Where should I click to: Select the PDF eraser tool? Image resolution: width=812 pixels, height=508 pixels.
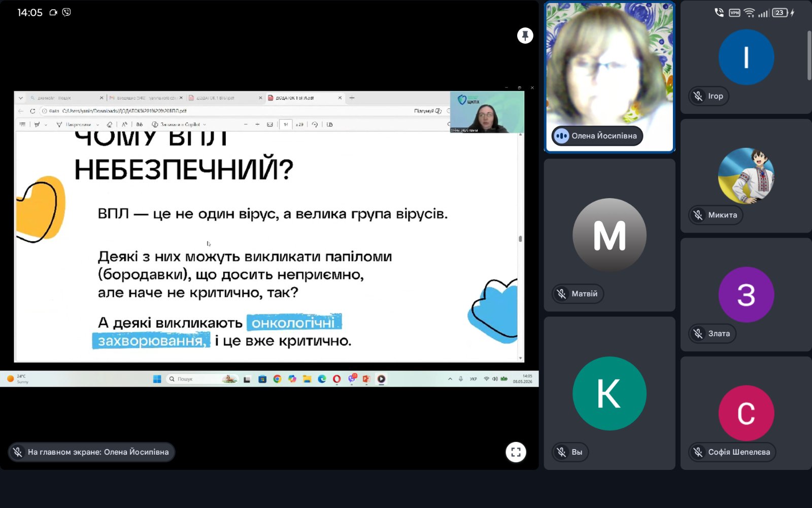tap(110, 124)
